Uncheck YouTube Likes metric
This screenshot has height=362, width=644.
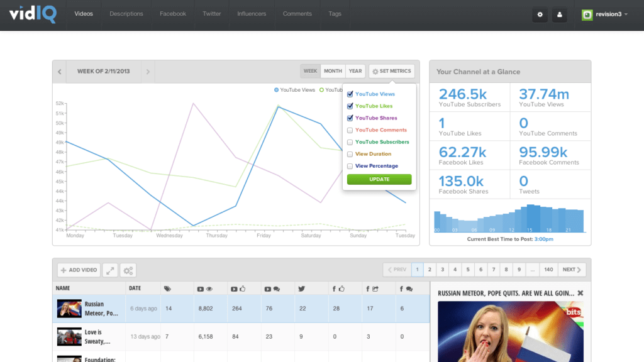350,106
